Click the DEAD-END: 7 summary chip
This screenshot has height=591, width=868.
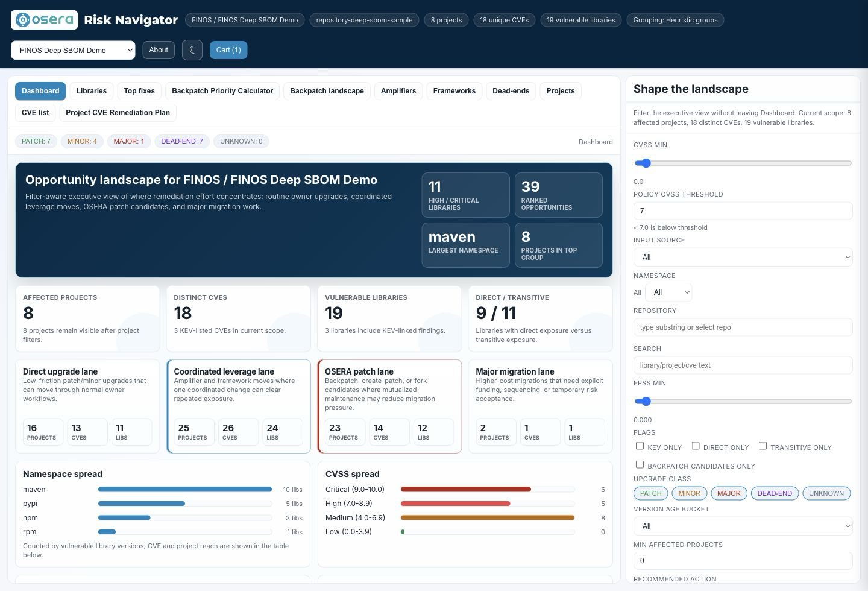click(182, 141)
